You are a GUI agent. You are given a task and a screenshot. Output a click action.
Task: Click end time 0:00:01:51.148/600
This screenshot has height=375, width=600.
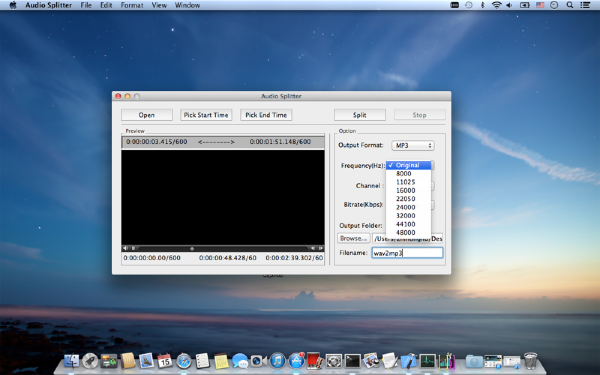(280, 142)
